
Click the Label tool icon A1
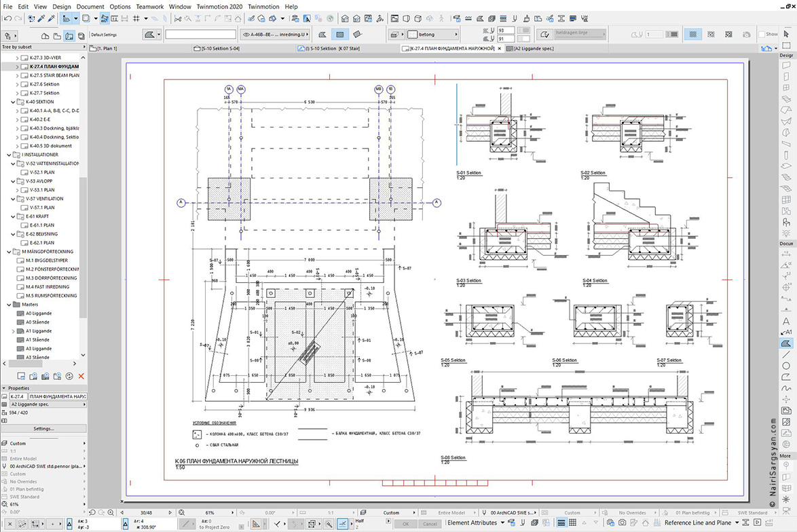coord(786,332)
